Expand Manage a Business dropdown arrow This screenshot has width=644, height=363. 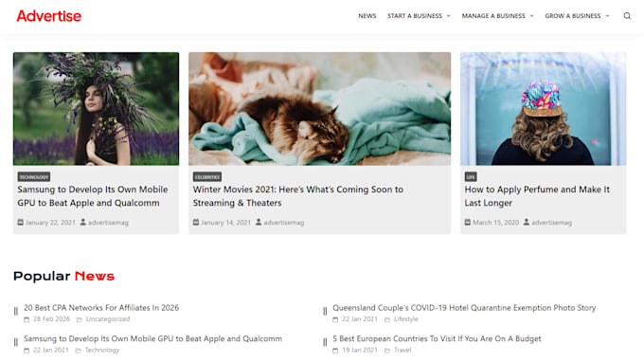pos(532,16)
